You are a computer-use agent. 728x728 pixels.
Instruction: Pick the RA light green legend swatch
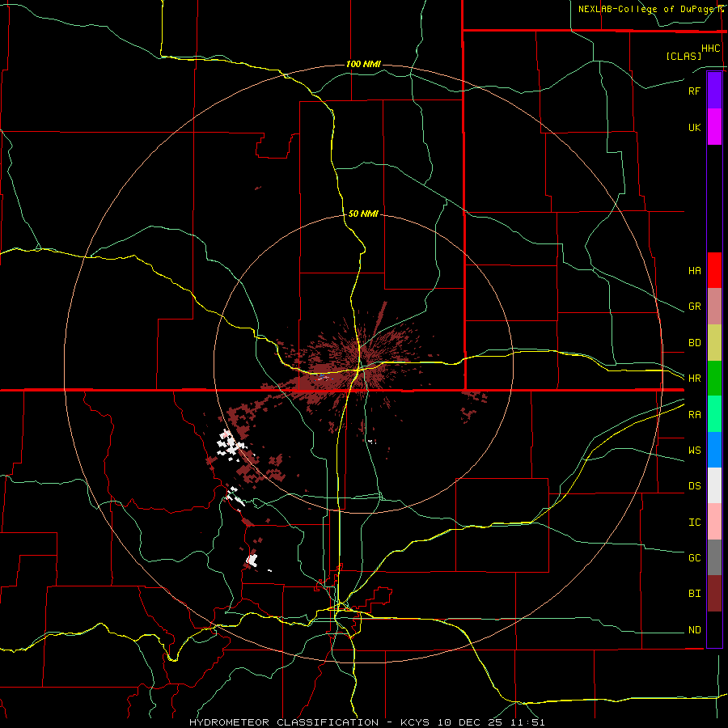coord(714,414)
